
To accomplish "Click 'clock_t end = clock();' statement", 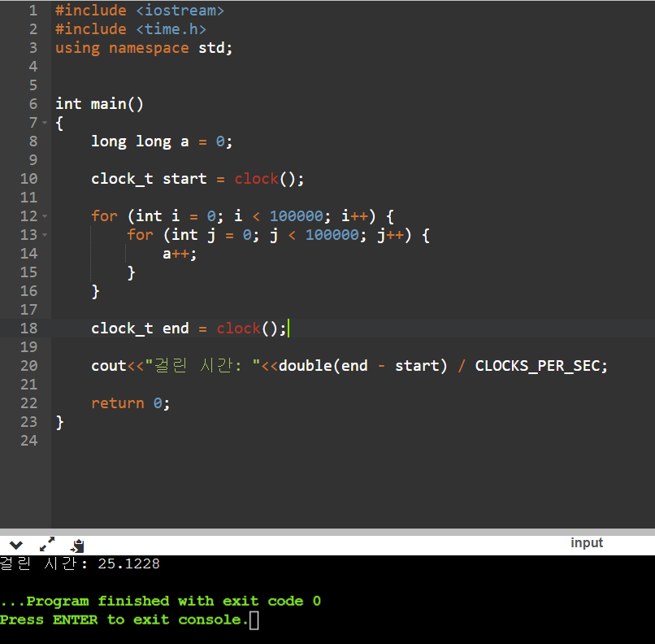I will click(189, 329).
